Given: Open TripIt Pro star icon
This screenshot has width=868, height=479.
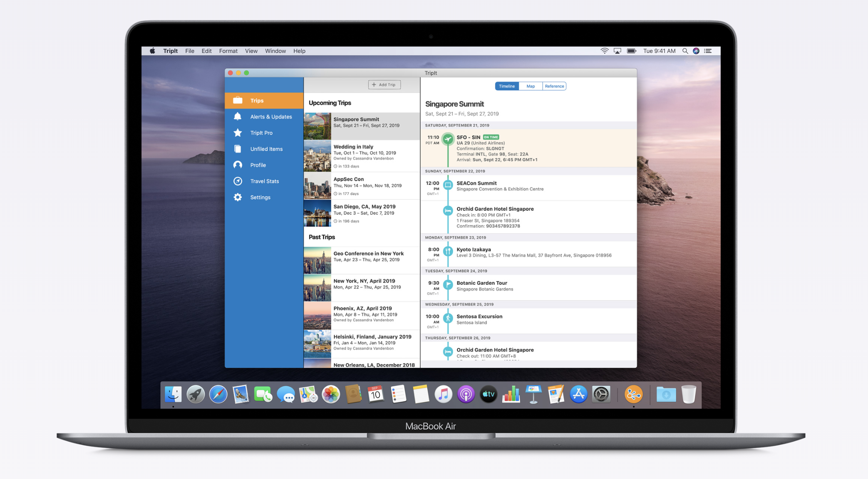Looking at the screenshot, I should [238, 133].
